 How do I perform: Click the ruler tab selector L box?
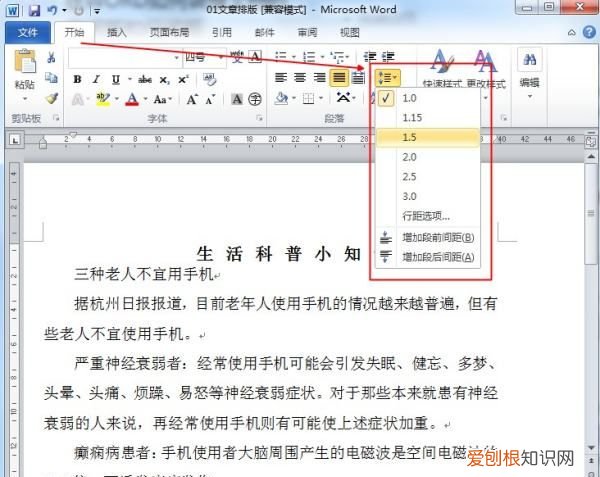click(15, 140)
